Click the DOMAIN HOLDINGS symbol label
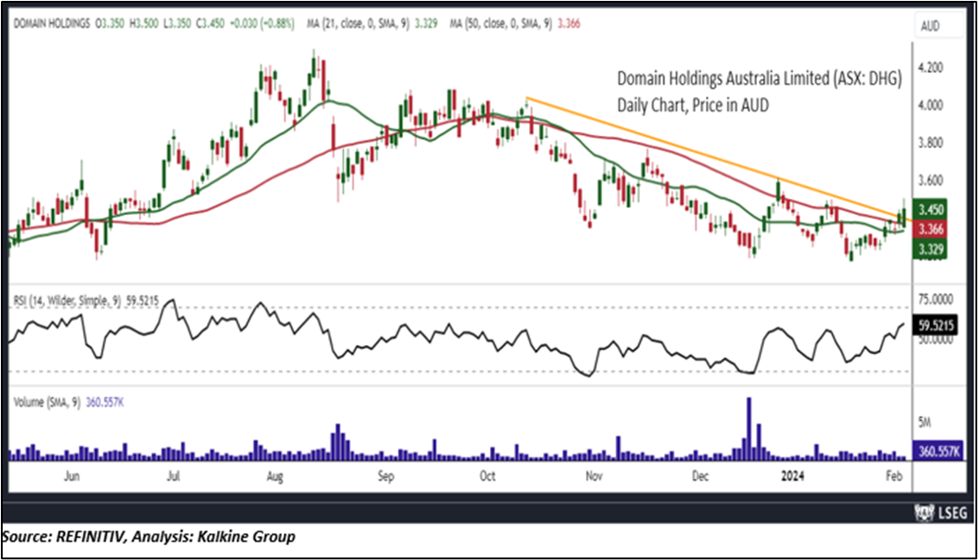Image resolution: width=978 pixels, height=560 pixels. pos(52,24)
